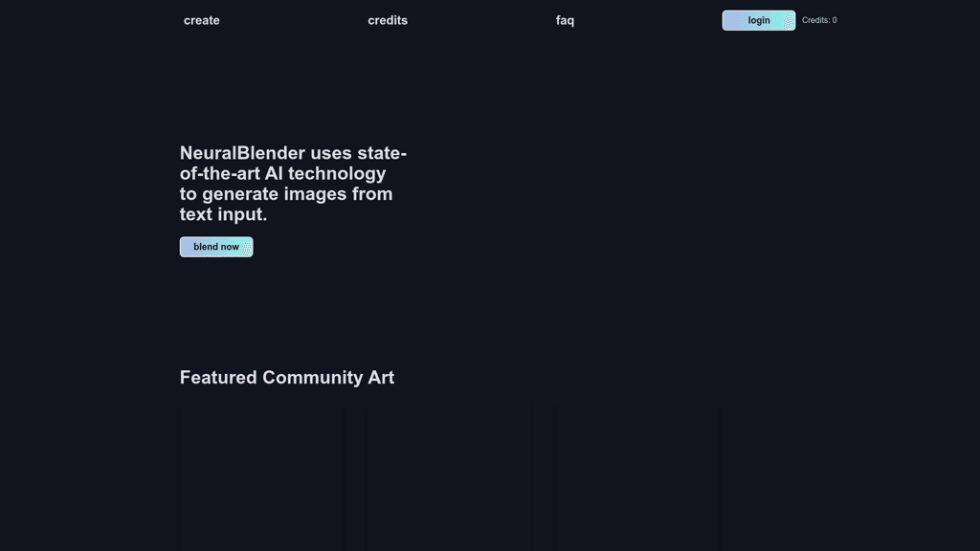
Task: Click the Credits: 0 balance indicator
Action: tap(819, 20)
